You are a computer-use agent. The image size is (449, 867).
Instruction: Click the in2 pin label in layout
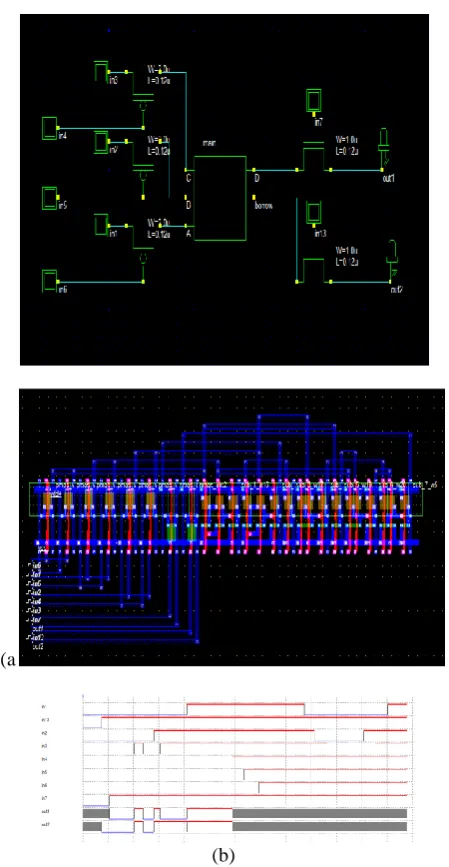pyautogui.click(x=36, y=592)
